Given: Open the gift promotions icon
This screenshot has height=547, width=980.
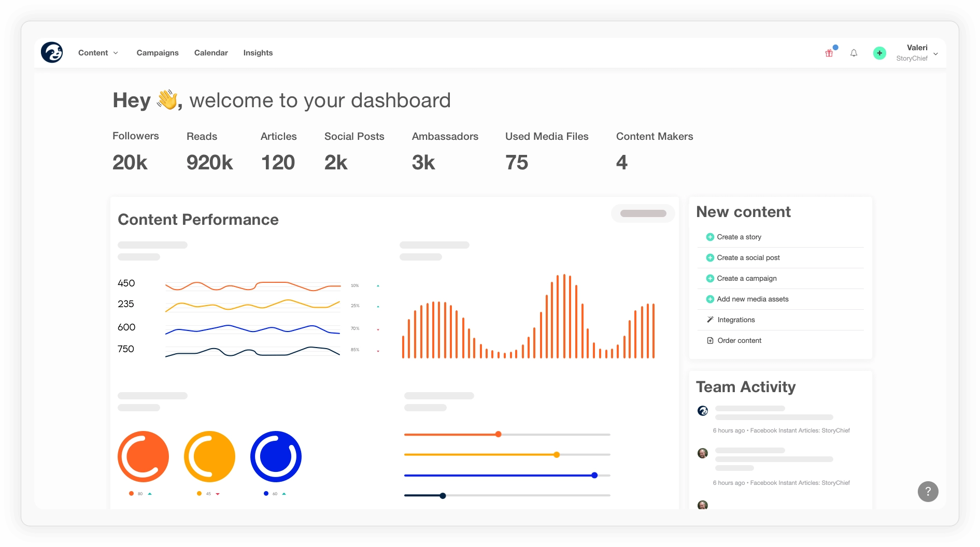Looking at the screenshot, I should [x=829, y=53].
